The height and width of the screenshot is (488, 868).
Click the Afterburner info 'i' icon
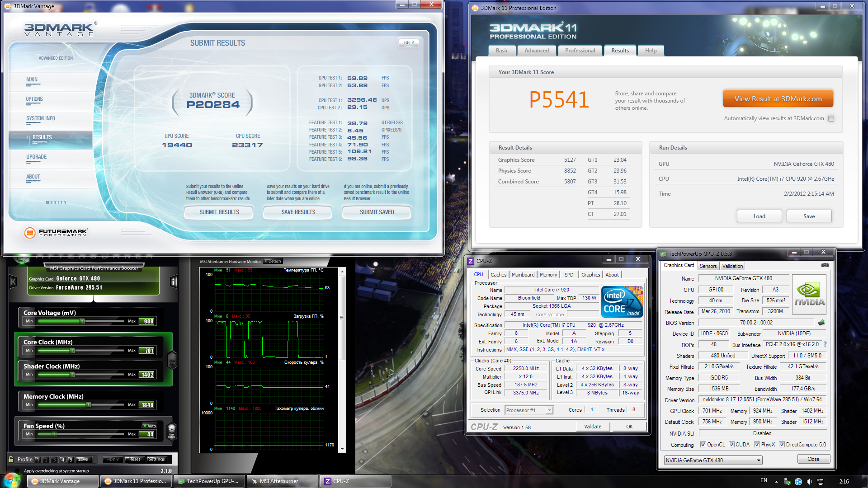[173, 282]
